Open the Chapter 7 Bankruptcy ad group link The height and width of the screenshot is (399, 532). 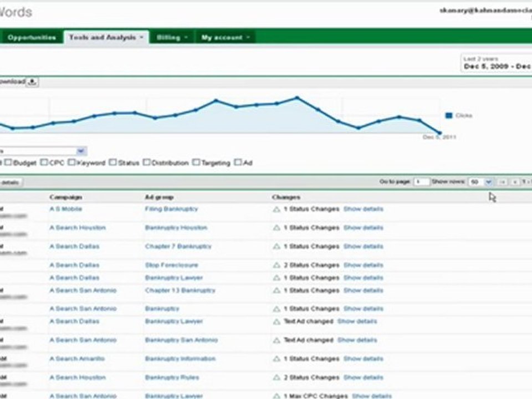[178, 246]
